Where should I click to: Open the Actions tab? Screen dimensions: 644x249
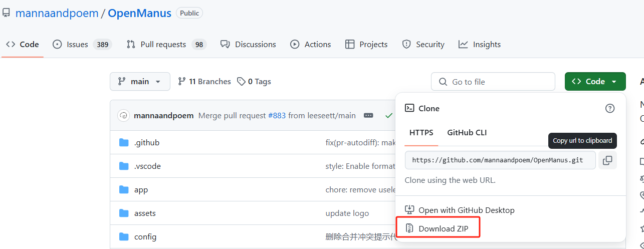click(311, 44)
